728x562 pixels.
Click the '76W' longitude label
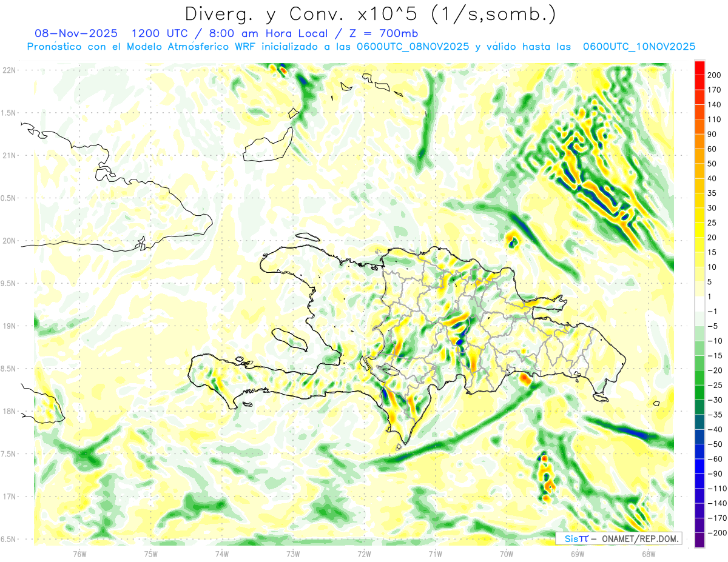click(x=79, y=554)
